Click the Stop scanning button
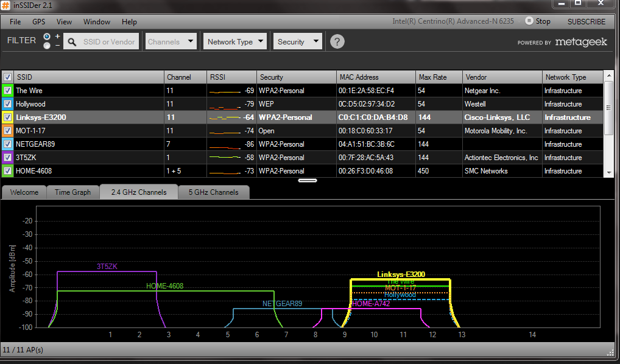The image size is (620, 364). point(538,21)
